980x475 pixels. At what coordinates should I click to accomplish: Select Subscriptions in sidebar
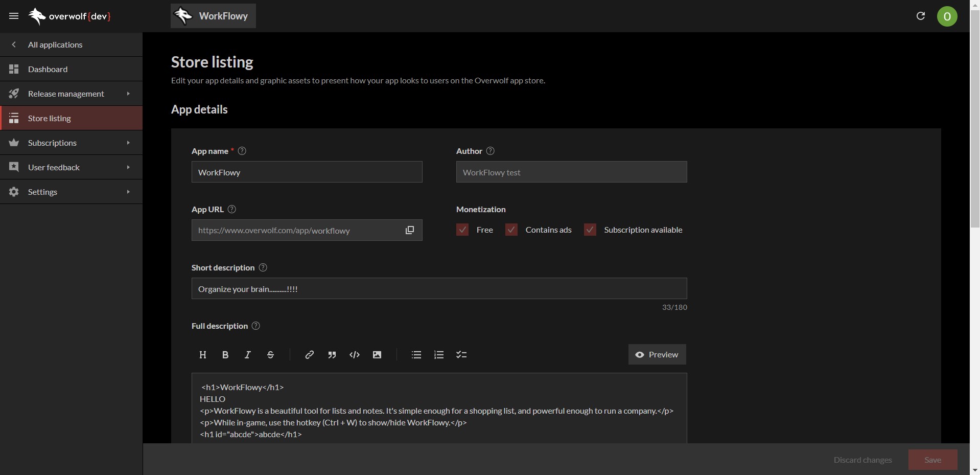coord(71,143)
